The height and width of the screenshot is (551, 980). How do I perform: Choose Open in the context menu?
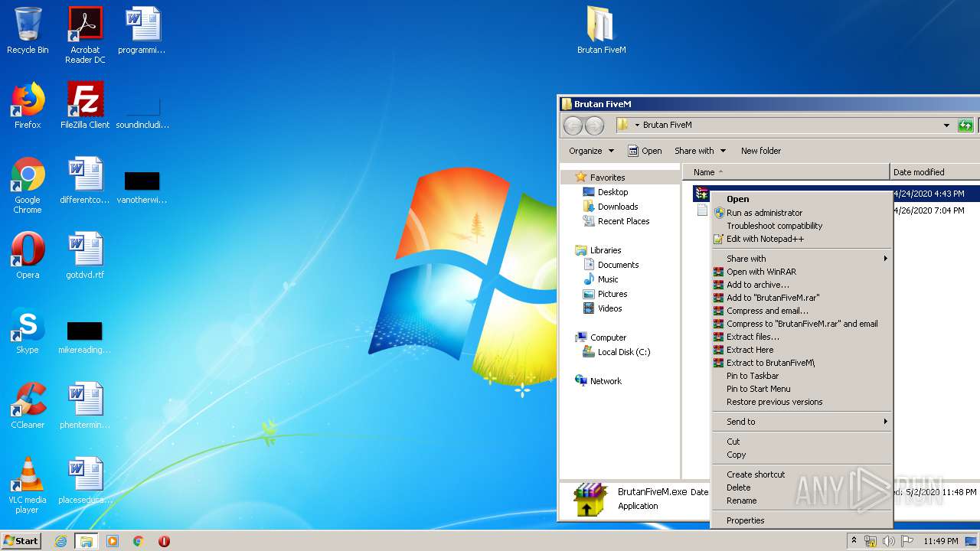click(x=802, y=199)
